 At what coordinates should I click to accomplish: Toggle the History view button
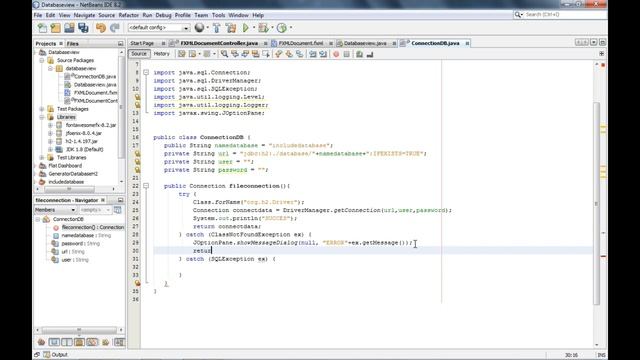pos(162,54)
